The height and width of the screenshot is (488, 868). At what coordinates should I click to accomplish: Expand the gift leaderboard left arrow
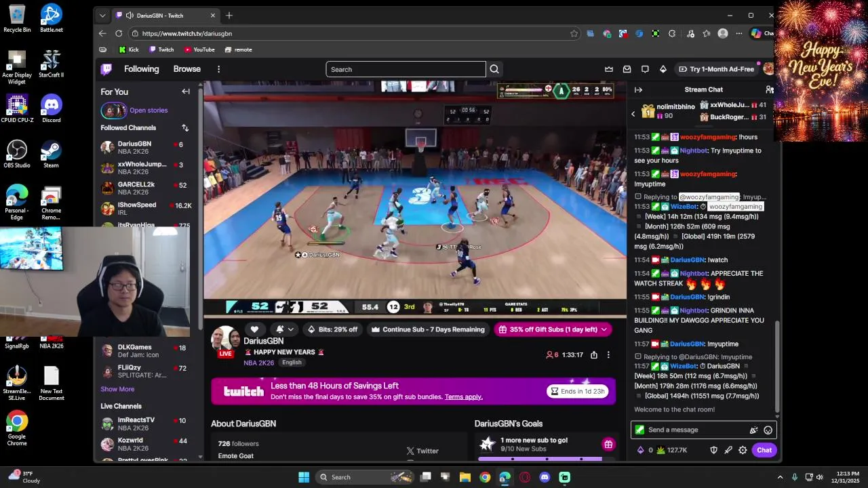coord(633,114)
